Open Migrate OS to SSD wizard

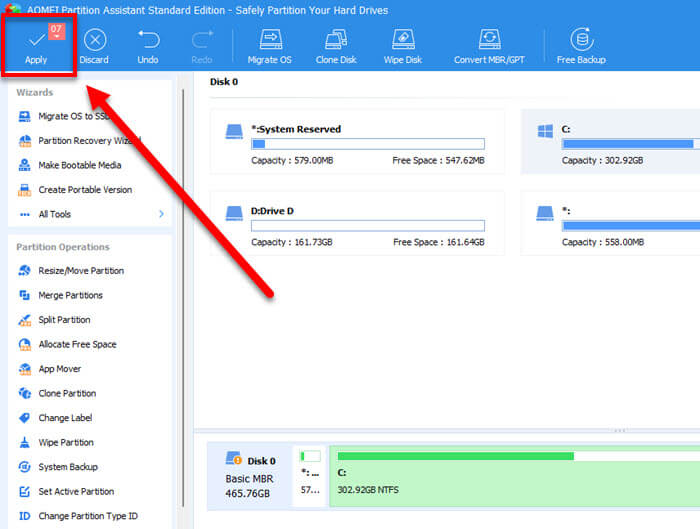tap(74, 117)
